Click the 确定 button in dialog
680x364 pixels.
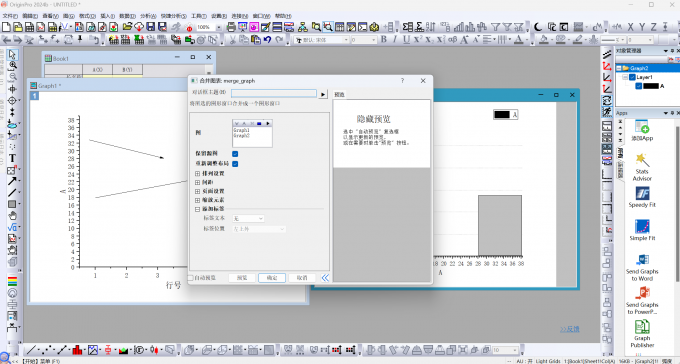[272, 278]
